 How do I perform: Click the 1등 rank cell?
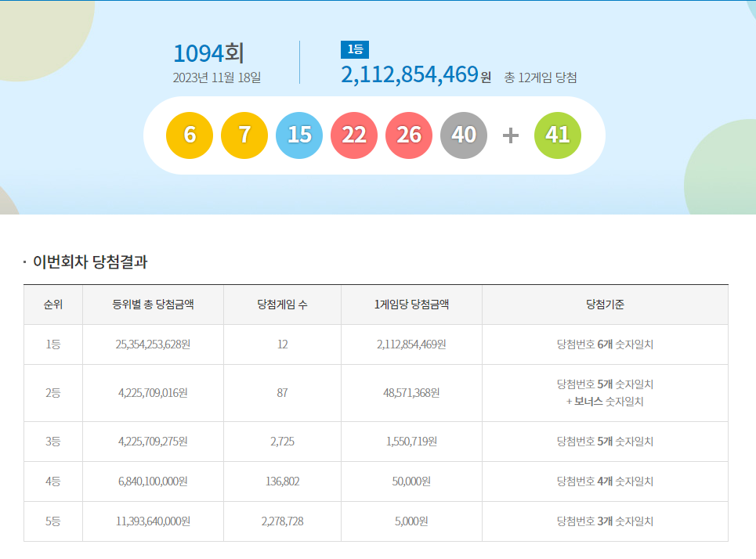(x=53, y=344)
